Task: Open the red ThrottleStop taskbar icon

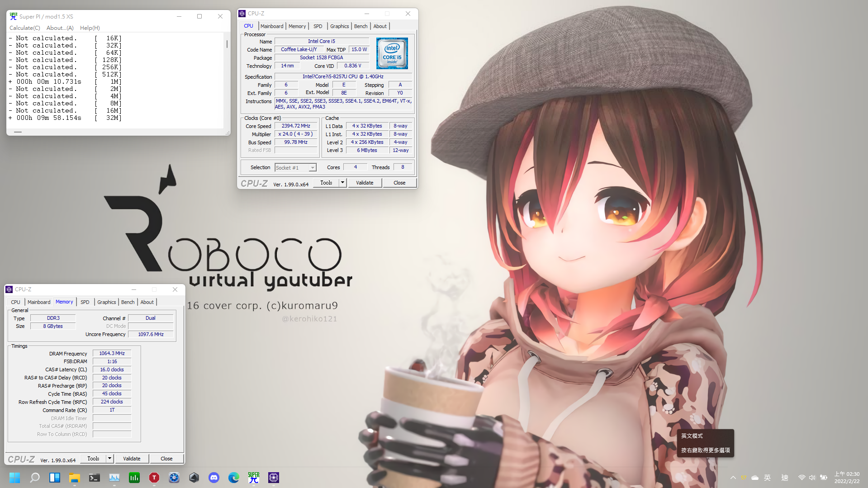Action: point(154,478)
